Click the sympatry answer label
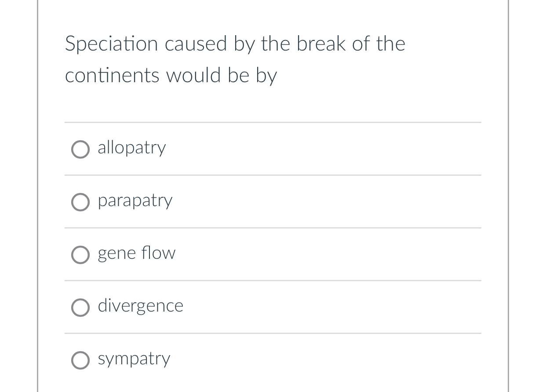The image size is (546, 392). pyautogui.click(x=134, y=359)
